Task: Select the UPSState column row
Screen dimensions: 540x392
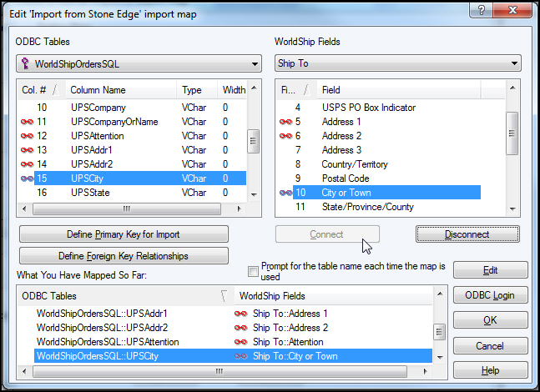Action: [132, 193]
